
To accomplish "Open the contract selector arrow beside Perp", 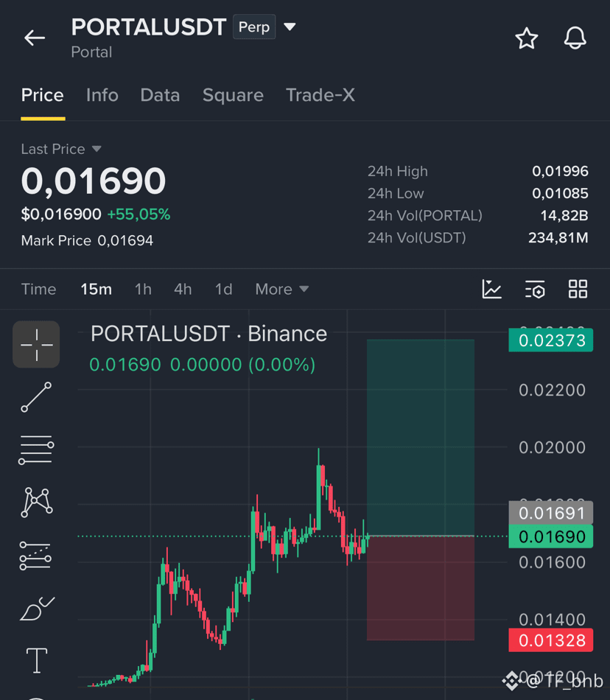I will click(x=290, y=27).
